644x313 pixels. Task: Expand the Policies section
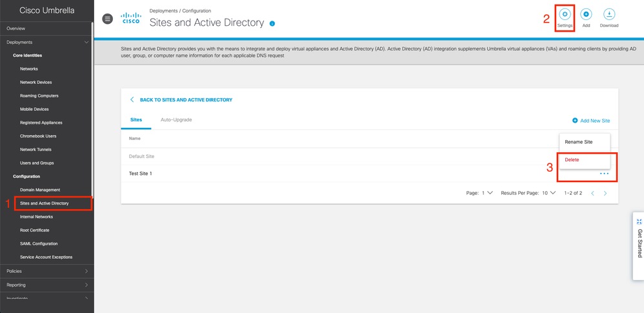(87, 271)
